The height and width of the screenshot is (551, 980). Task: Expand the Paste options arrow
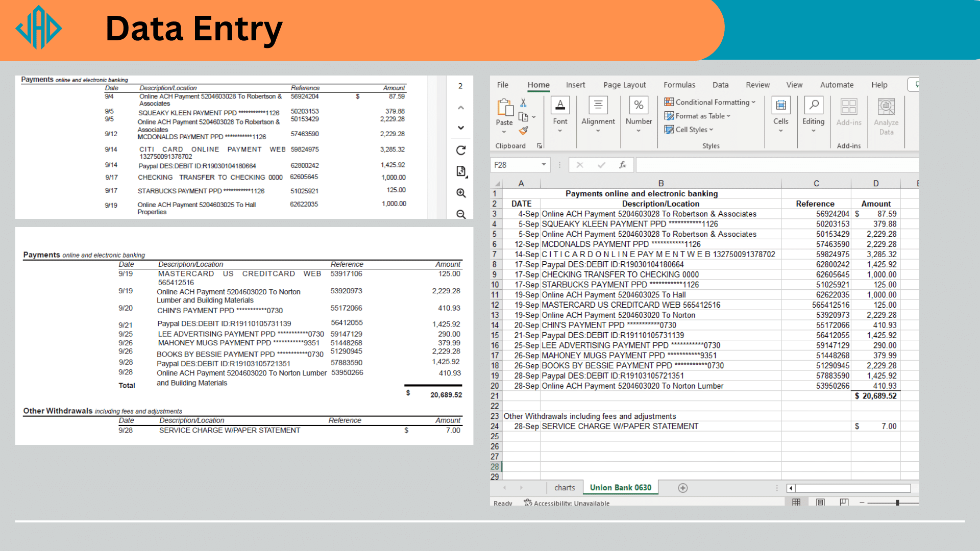tap(504, 132)
